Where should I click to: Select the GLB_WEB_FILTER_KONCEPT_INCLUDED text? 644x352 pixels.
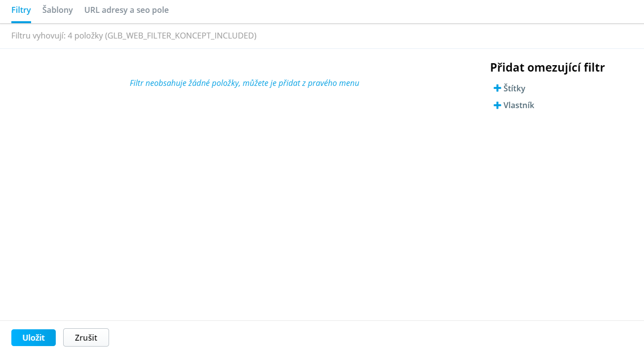click(181, 36)
